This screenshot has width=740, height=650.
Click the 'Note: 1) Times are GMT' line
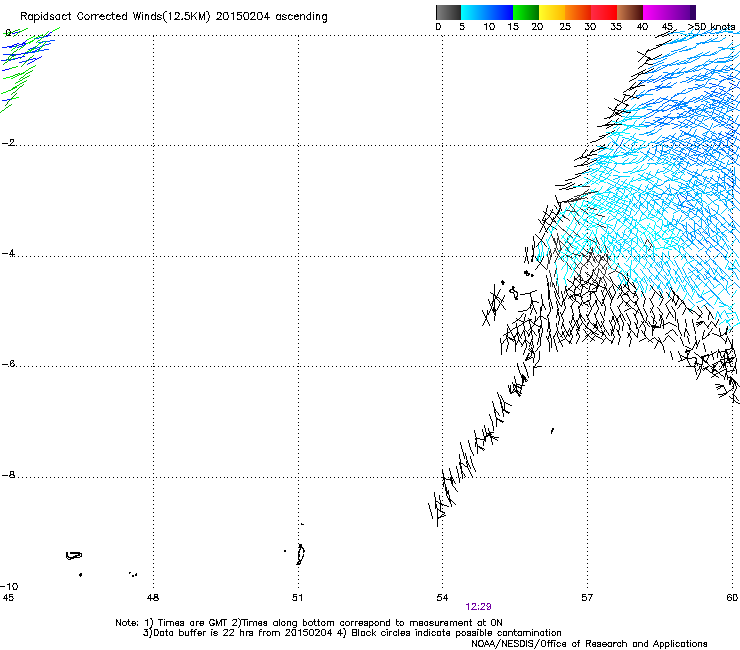309,623
